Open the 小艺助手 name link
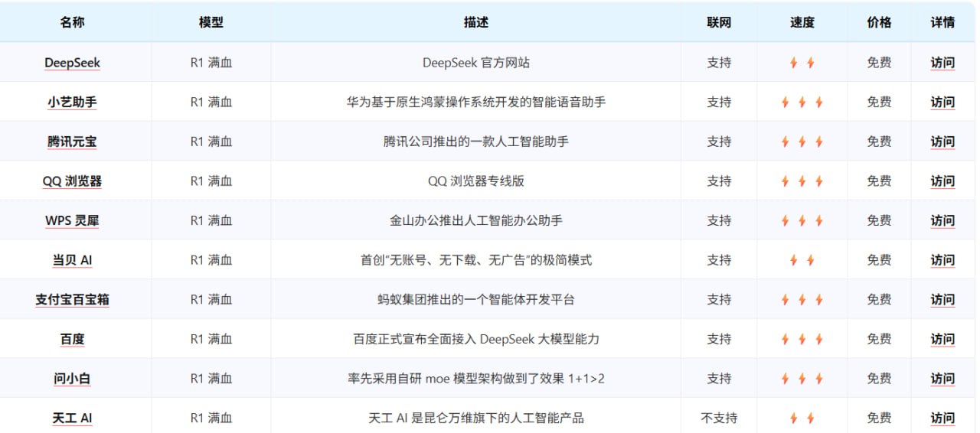This screenshot has width=980, height=433. 72,103
